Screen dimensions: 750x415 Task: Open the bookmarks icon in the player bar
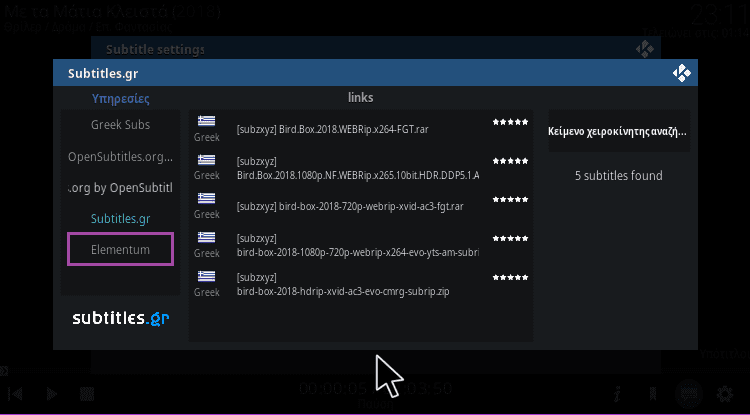tap(653, 394)
